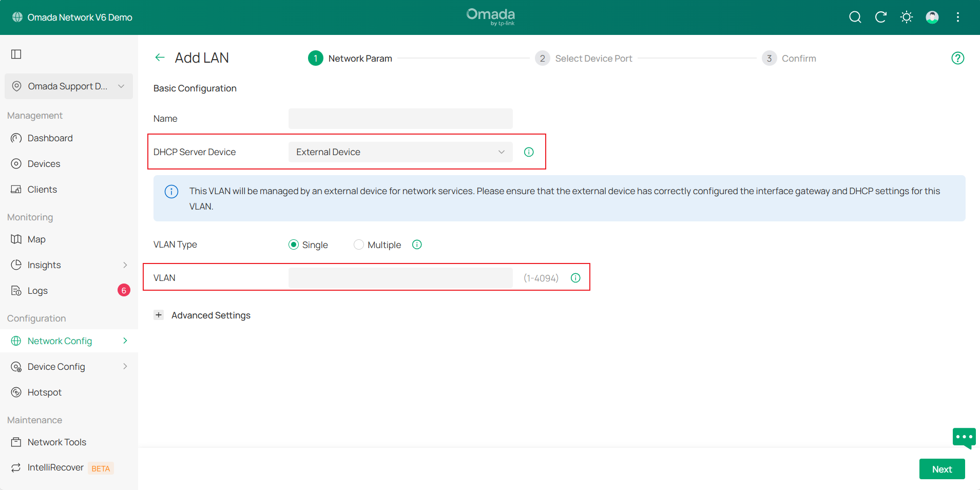This screenshot has width=980, height=490.
Task: View the Logs with notifications
Action: click(x=36, y=290)
